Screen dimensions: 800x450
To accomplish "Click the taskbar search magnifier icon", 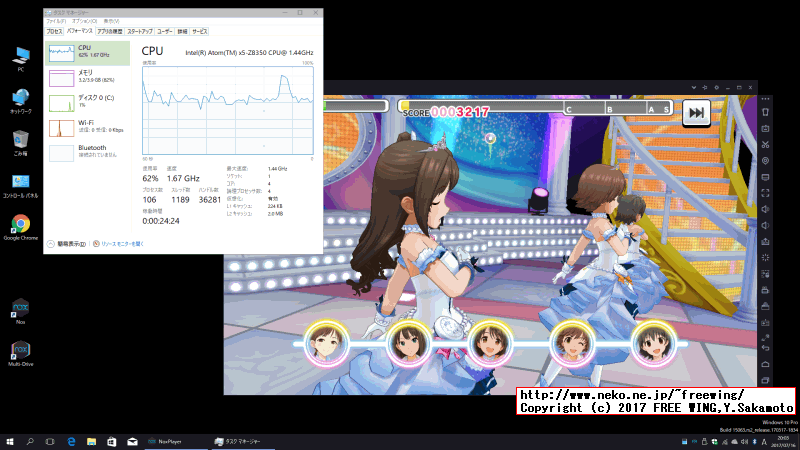I will point(30,442).
